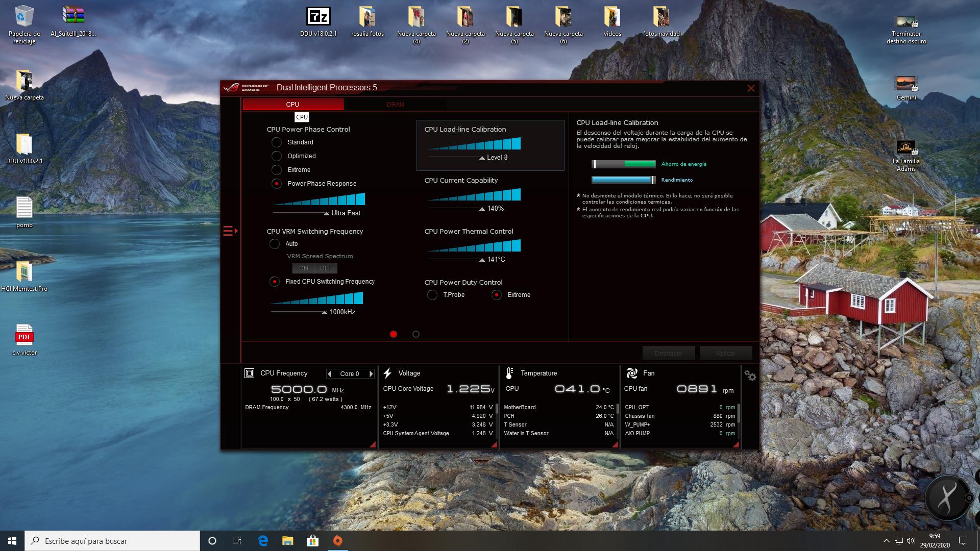This screenshot has width=980, height=551.
Task: Click the Fan panel icon
Action: [631, 373]
